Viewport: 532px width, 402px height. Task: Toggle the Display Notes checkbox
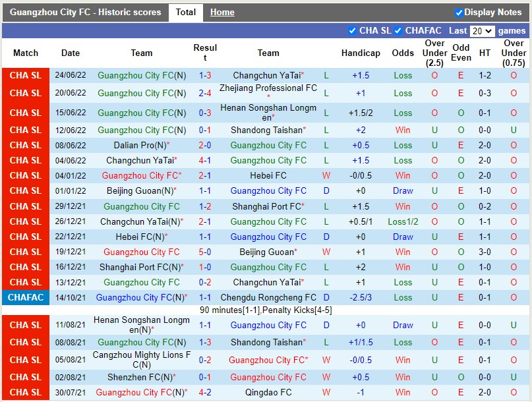pyautogui.click(x=459, y=13)
